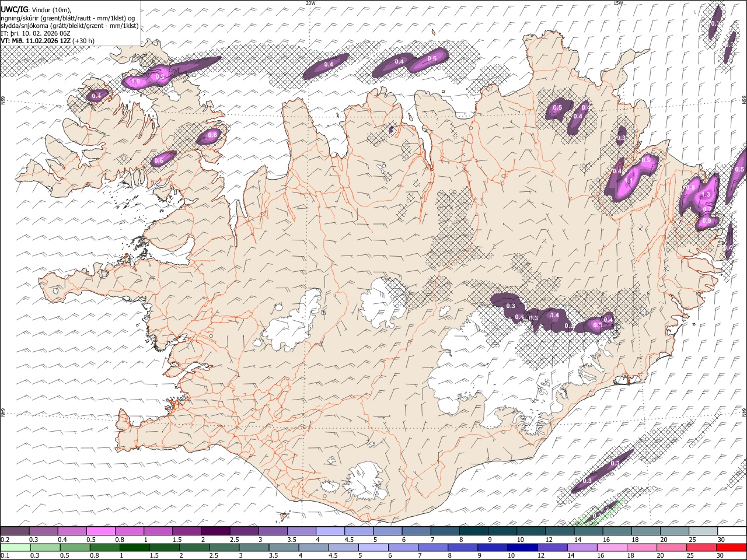
Task: Click the pink lower swatch between 18 and 20
Action: 641,547
